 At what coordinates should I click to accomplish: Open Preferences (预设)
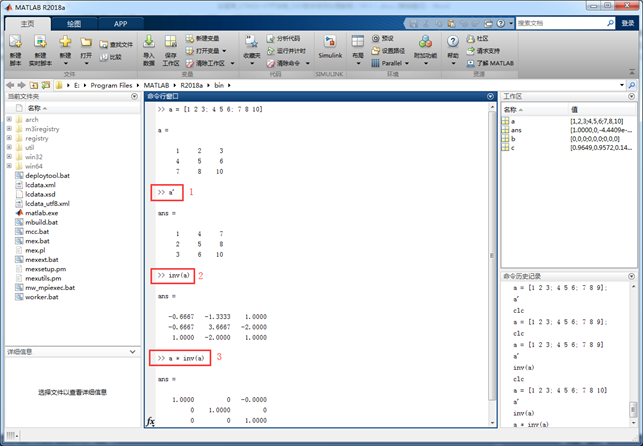(383, 39)
